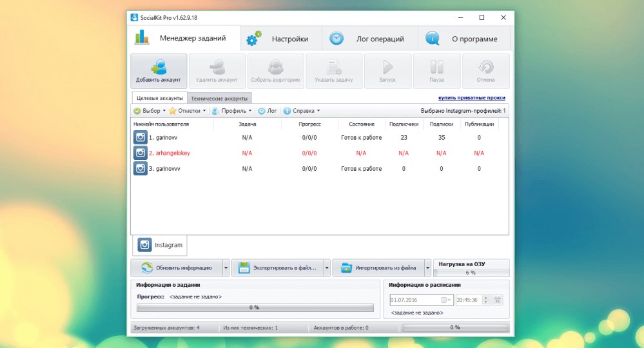This screenshot has height=348, width=644.
Task: Click Экспортировать в файл button
Action: [x=278, y=268]
